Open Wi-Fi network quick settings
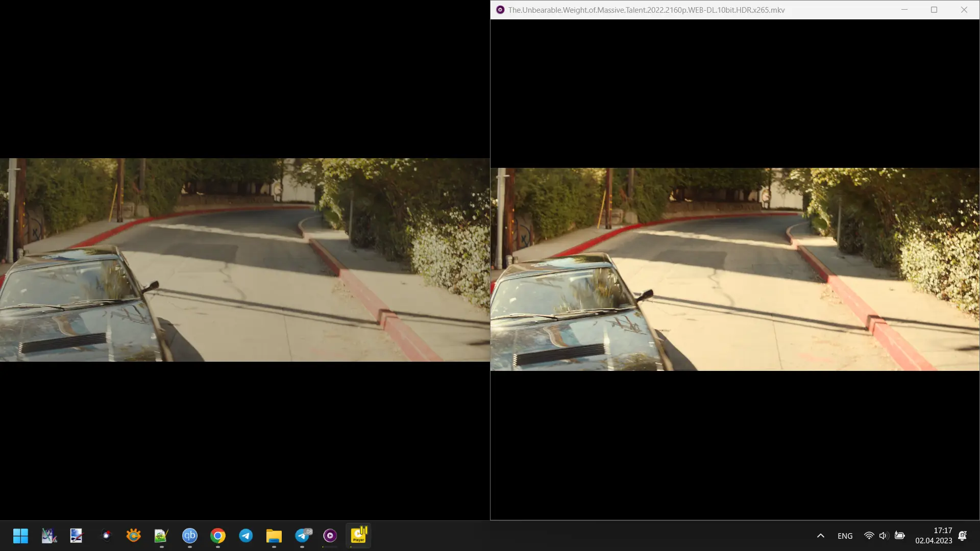 point(869,536)
